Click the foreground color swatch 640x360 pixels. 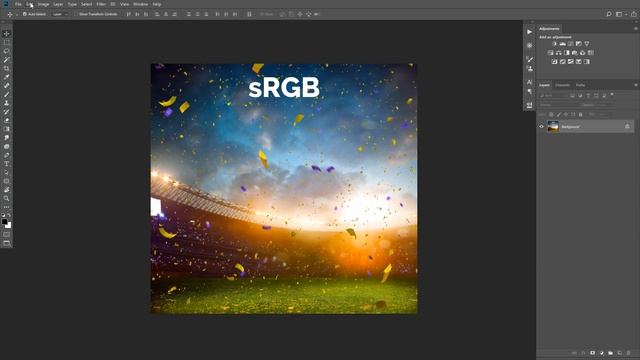4,222
